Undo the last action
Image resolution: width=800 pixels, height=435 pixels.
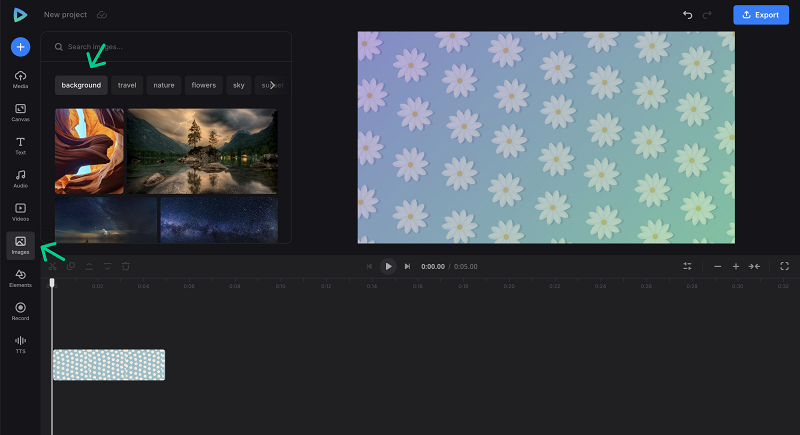(687, 15)
